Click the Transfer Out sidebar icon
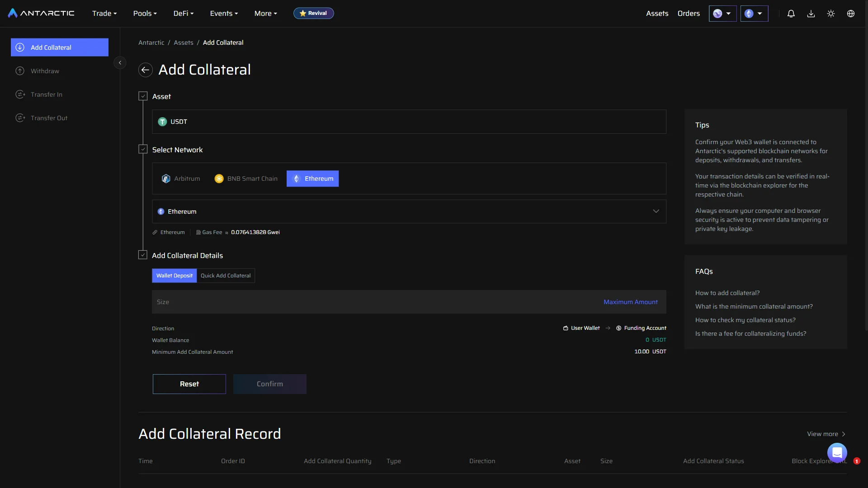Screen dimensions: 868x488 pyautogui.click(x=20, y=118)
